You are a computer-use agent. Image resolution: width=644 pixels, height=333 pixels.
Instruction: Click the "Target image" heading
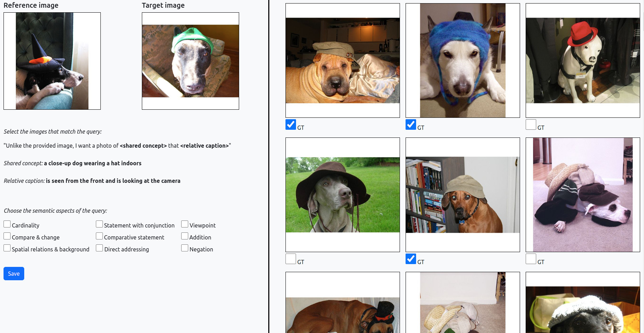coord(163,5)
